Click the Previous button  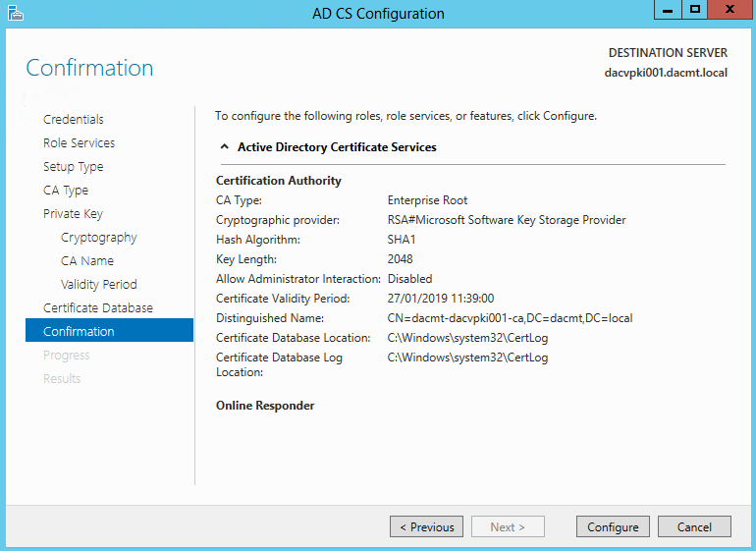(x=427, y=526)
